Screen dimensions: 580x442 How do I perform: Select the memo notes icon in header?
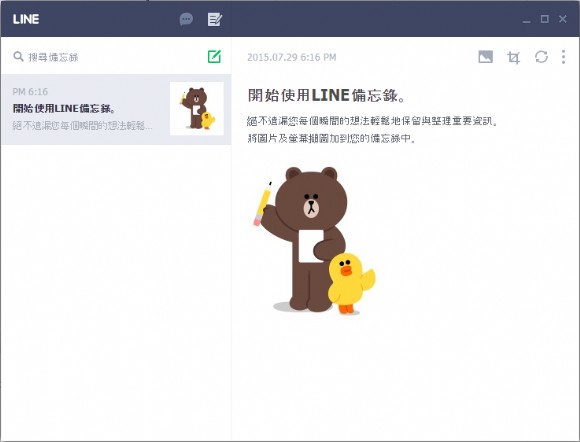(215, 19)
